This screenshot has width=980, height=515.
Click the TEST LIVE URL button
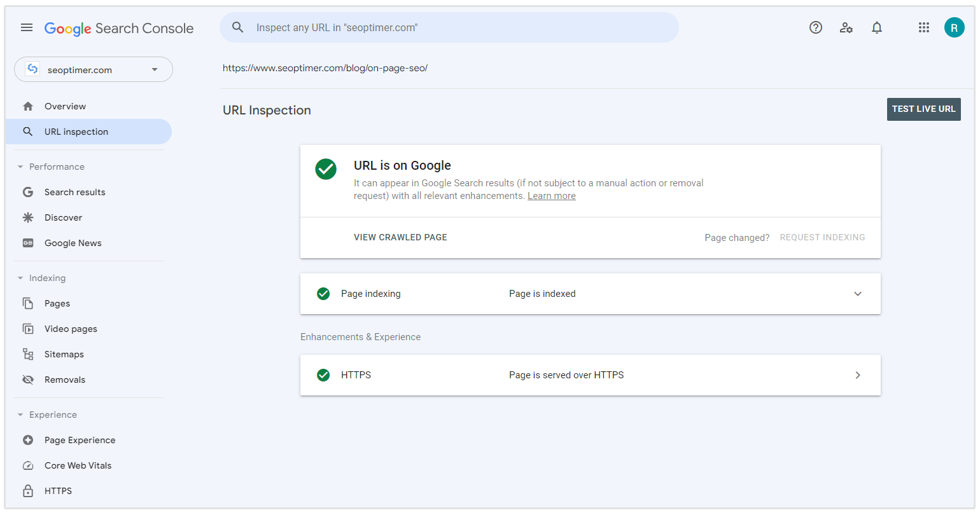coord(923,109)
